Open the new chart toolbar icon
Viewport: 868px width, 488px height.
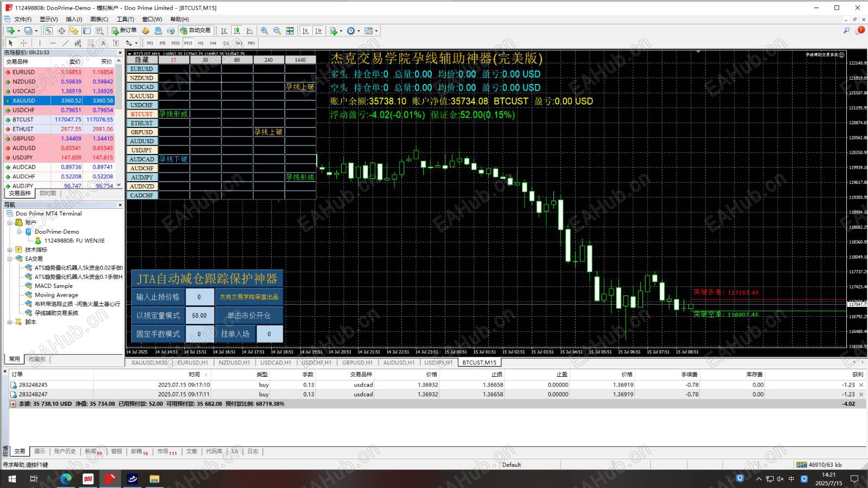pyautogui.click(x=10, y=31)
